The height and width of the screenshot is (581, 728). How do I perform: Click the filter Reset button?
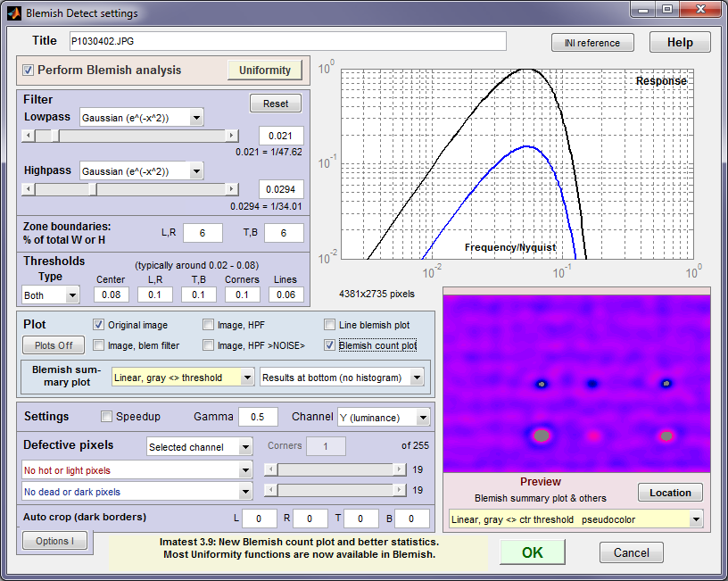click(x=276, y=104)
